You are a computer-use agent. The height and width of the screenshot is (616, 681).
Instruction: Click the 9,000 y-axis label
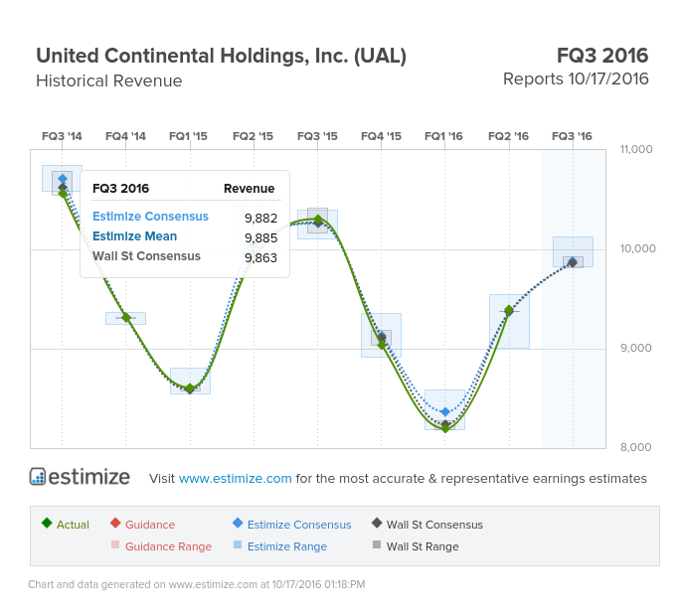(x=636, y=348)
